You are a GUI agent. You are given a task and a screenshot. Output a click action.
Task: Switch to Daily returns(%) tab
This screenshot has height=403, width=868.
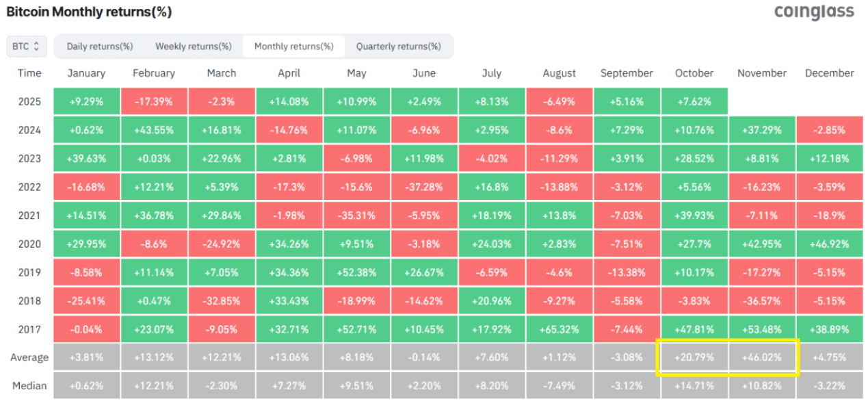point(100,47)
